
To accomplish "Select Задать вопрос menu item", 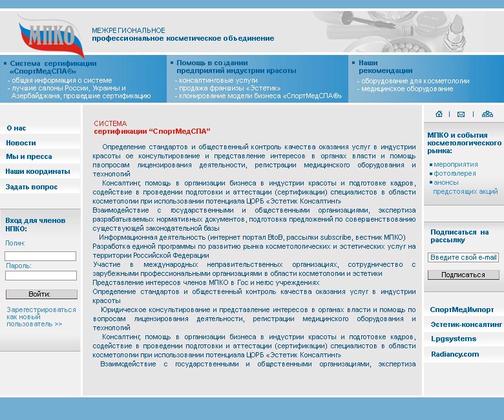I will pyautogui.click(x=32, y=187).
